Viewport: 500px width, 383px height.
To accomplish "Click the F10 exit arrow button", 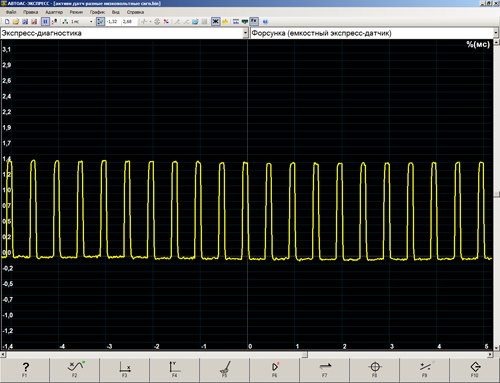I will coord(475,370).
